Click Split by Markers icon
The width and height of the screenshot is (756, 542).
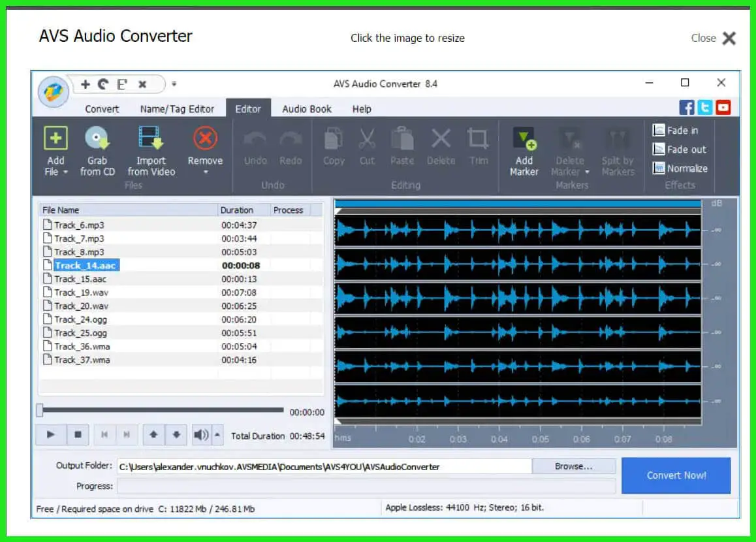coord(618,139)
